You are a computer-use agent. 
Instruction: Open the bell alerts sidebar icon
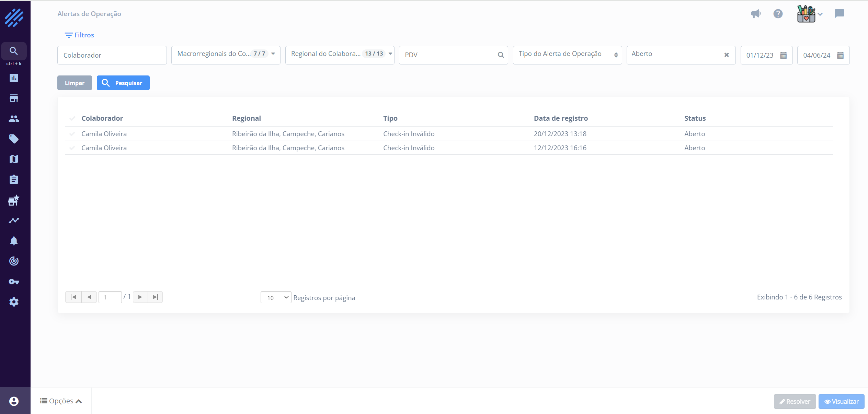coord(14,241)
